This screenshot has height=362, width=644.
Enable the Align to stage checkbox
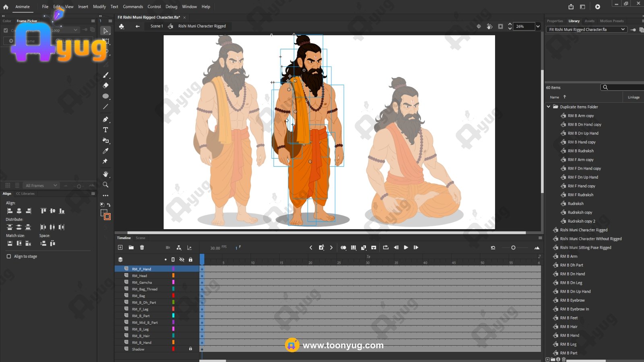click(x=9, y=256)
